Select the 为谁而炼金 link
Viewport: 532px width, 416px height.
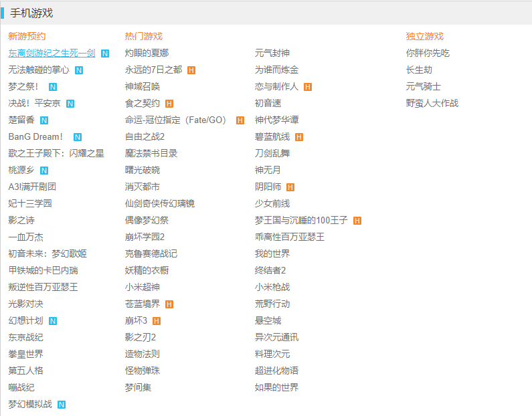[276, 70]
